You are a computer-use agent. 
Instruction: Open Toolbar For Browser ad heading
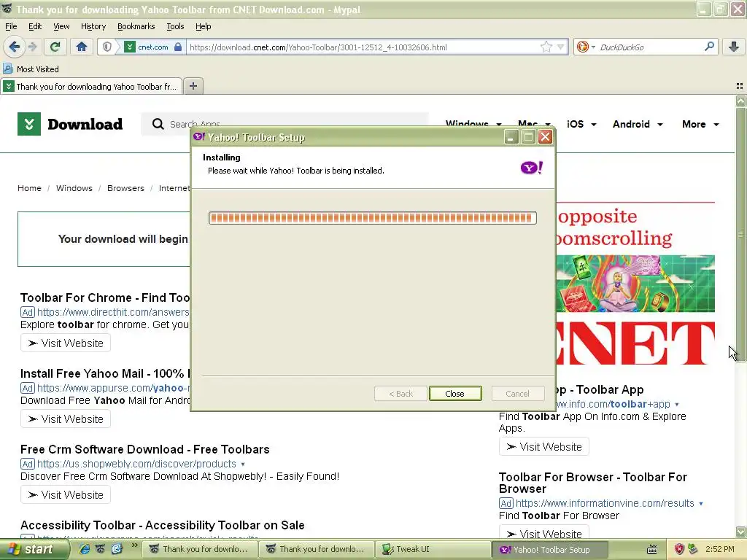[592, 483]
